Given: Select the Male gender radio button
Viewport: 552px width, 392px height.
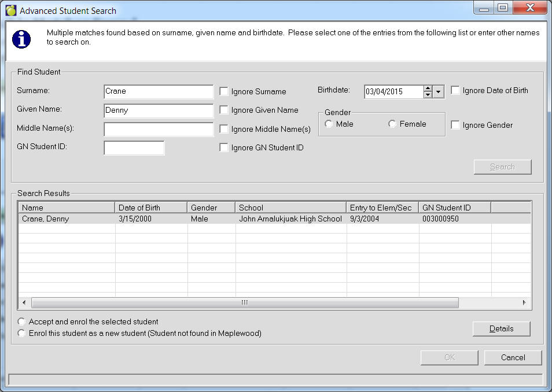Looking at the screenshot, I should tap(329, 124).
